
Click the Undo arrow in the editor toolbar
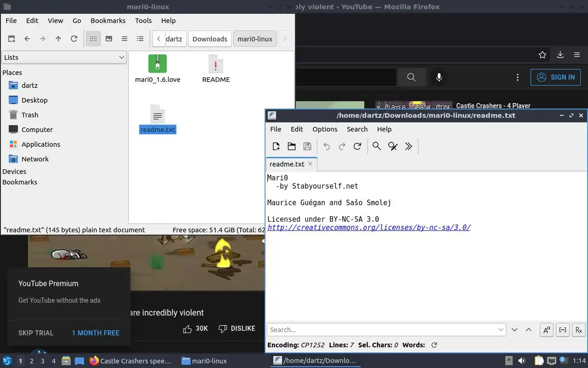pos(327,146)
